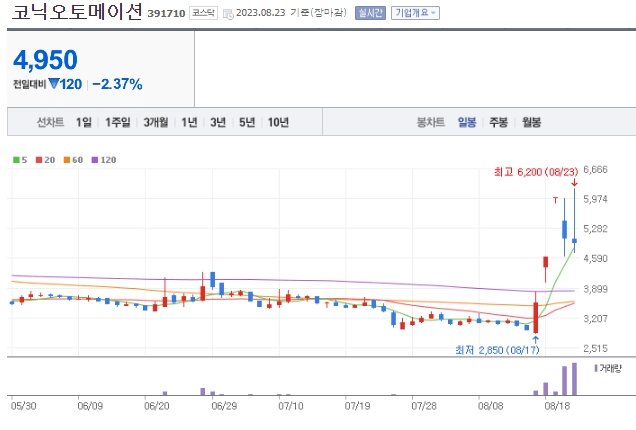The width and height of the screenshot is (636, 430).
Task: Click the 최고 6,200 (08/23) annotation
Action: point(536,172)
